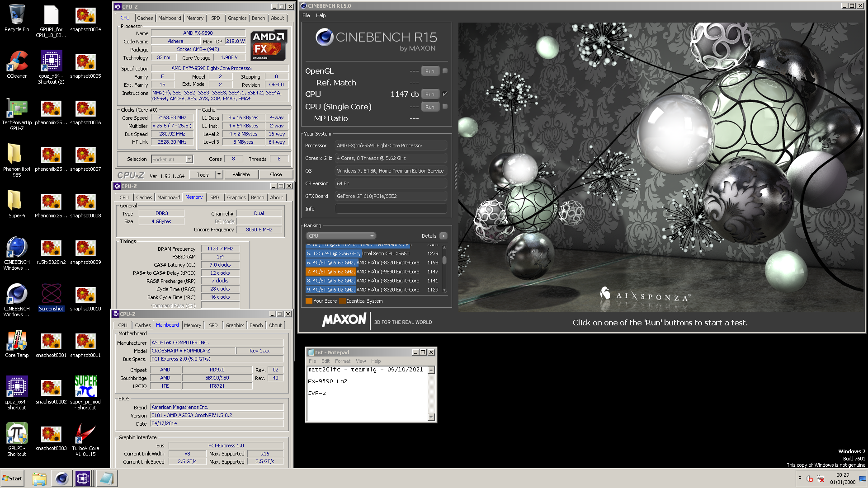Screen dimensions: 868x488
Task: Click the Notepad taskbar icon
Action: click(x=107, y=479)
